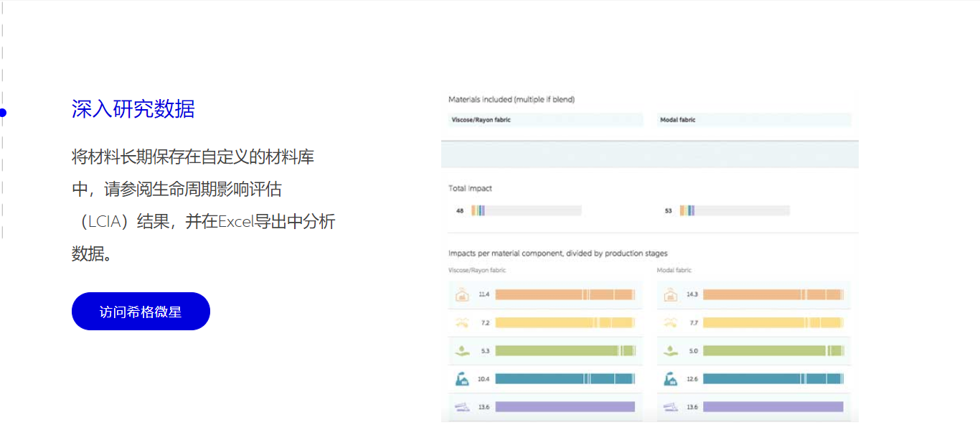This screenshot has width=980, height=443.
Task: Click the orange barn icon under Viscose/Rayon fabric
Action: 462,294
